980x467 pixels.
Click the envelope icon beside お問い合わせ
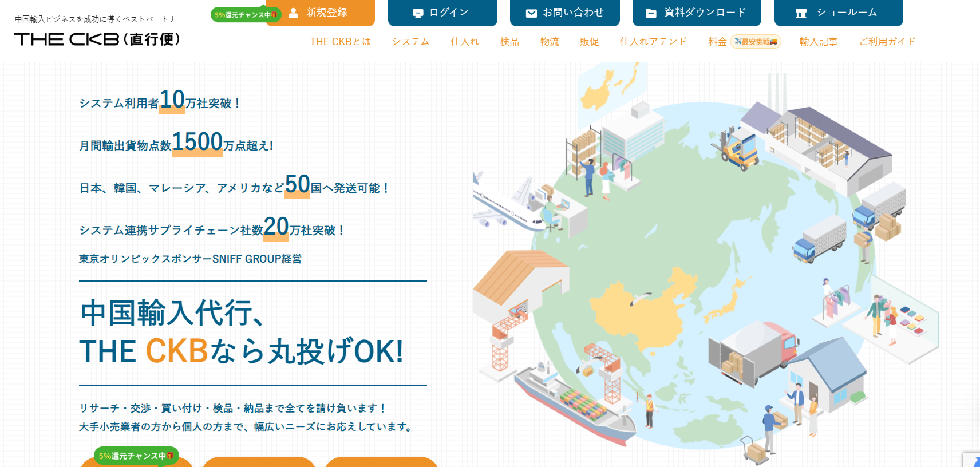531,13
